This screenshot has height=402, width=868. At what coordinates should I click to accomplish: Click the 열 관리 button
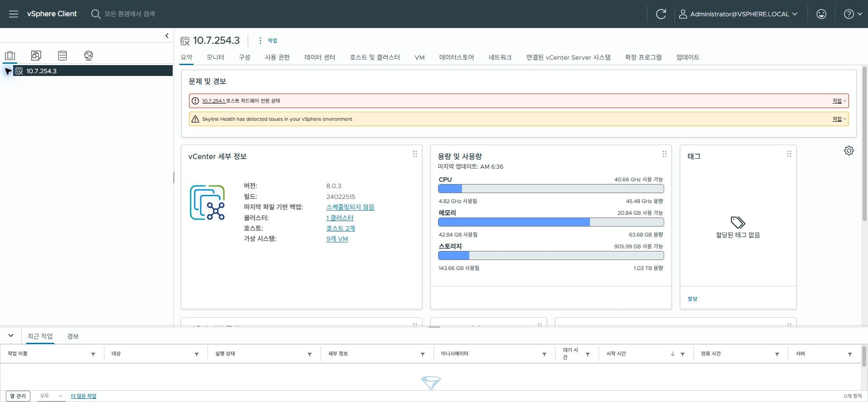pyautogui.click(x=18, y=396)
